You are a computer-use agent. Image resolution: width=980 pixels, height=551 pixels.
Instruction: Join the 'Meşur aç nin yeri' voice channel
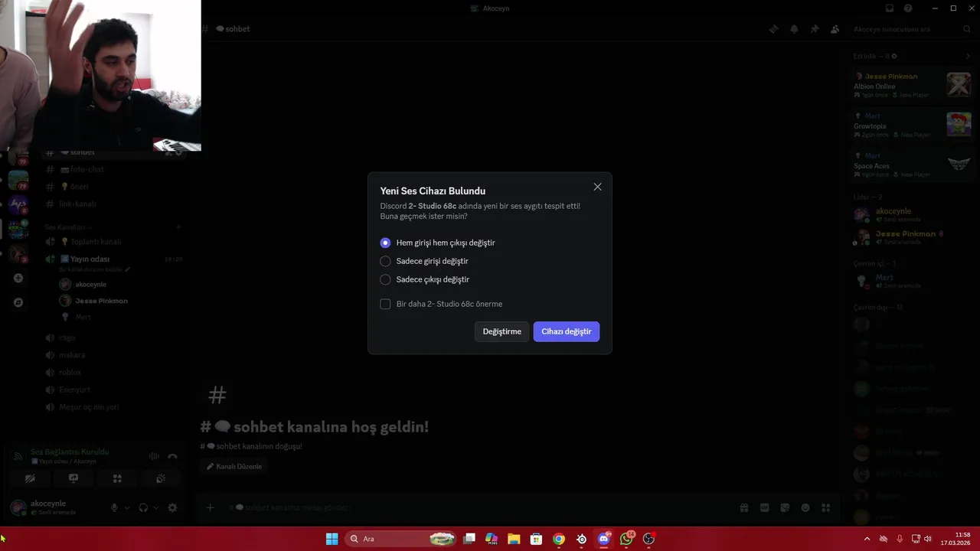113,407
